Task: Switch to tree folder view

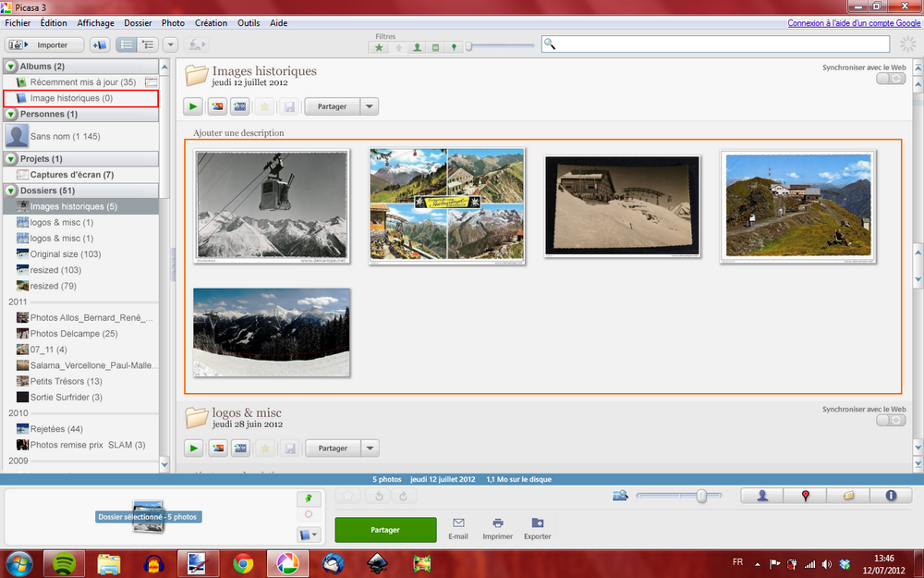Action: (148, 44)
